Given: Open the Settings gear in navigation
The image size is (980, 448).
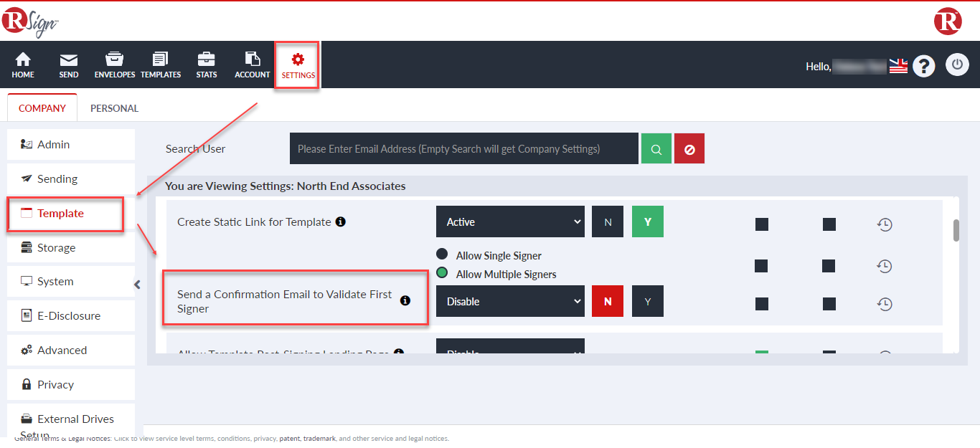Looking at the screenshot, I should click(x=298, y=65).
